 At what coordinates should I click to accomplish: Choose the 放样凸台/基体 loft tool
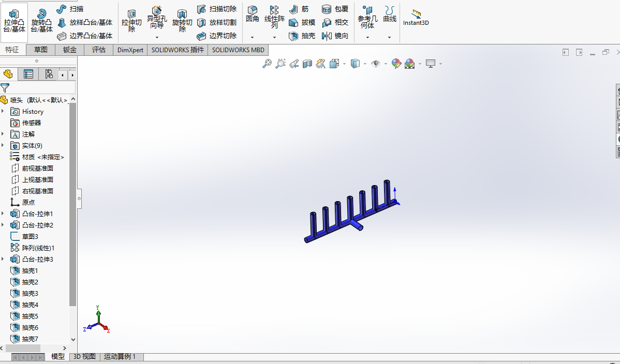85,23
